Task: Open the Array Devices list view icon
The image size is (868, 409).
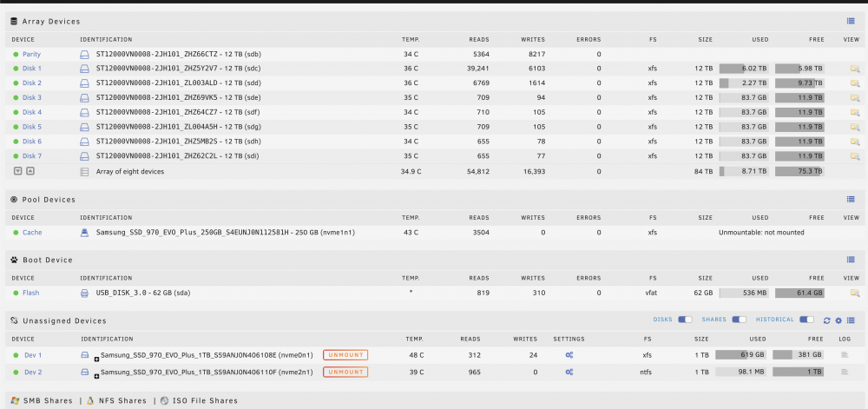Action: (851, 22)
